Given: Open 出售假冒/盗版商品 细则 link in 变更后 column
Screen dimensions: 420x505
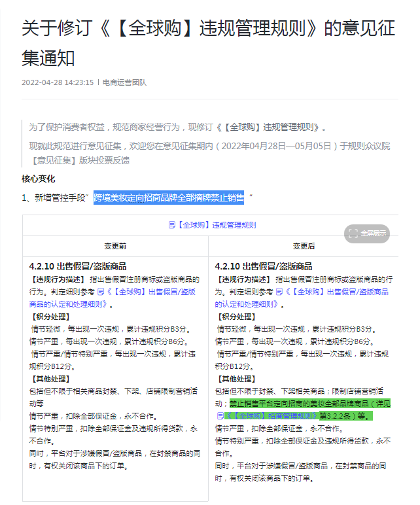Looking at the screenshot, I should click(x=302, y=298).
